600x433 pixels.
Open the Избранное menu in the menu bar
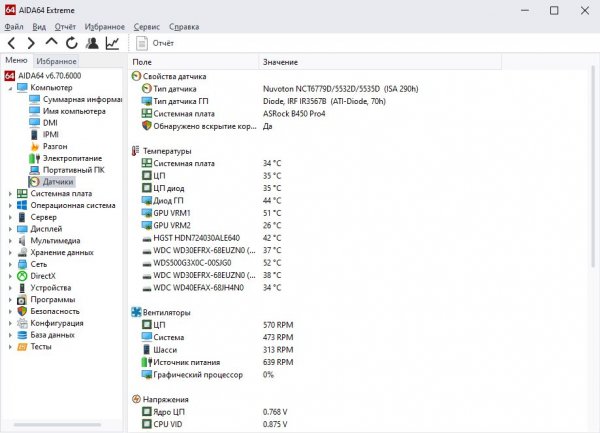(x=104, y=27)
